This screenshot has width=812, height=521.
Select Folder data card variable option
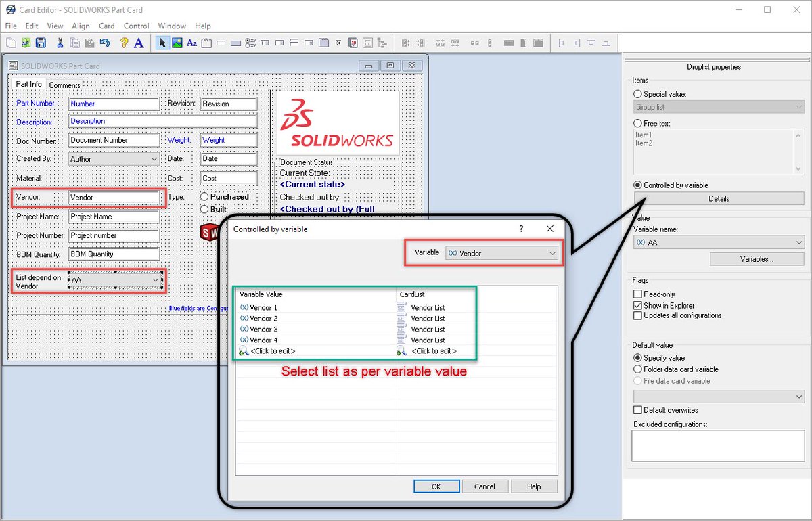click(x=637, y=369)
